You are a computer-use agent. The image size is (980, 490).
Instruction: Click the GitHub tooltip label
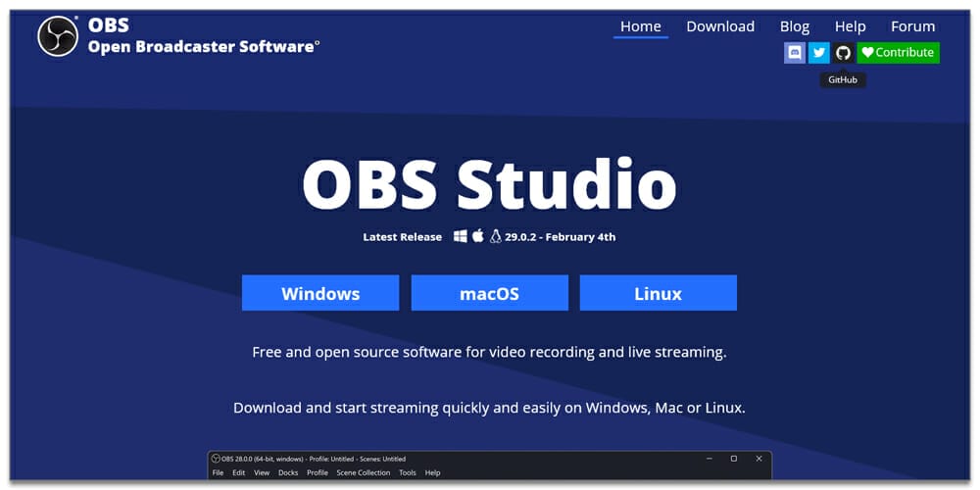(x=843, y=79)
